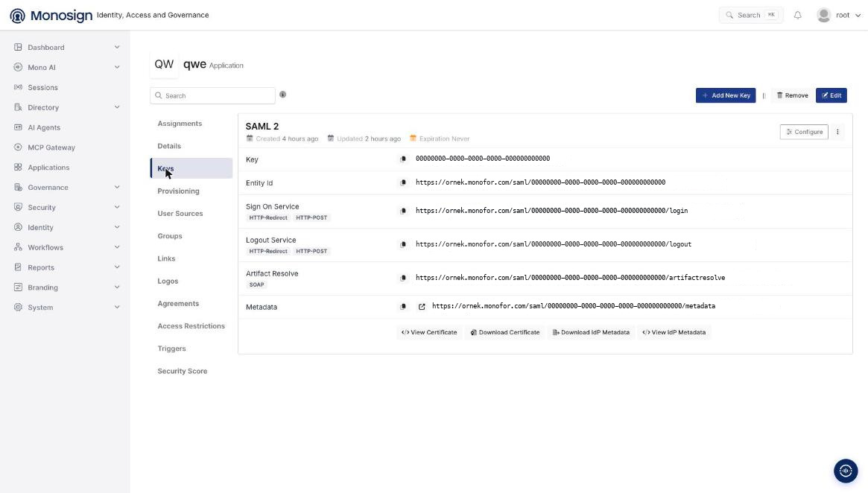Copy the Logout Service URL icon

[403, 244]
